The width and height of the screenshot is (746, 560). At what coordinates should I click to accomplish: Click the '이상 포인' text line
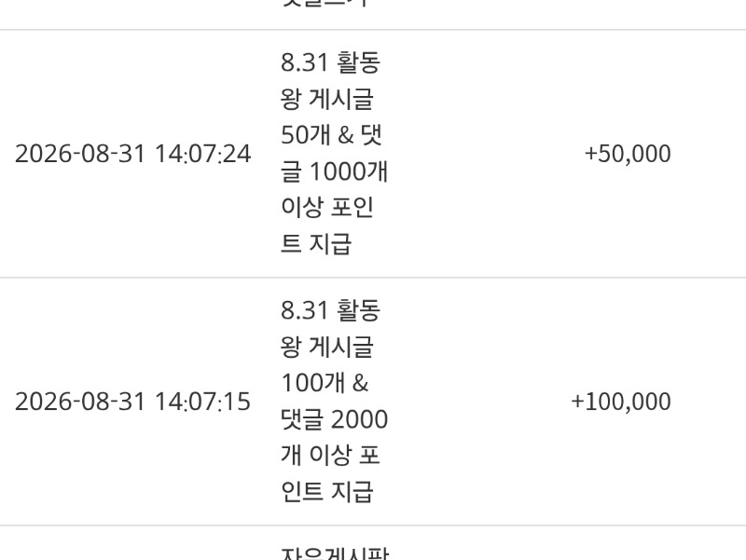(327, 208)
